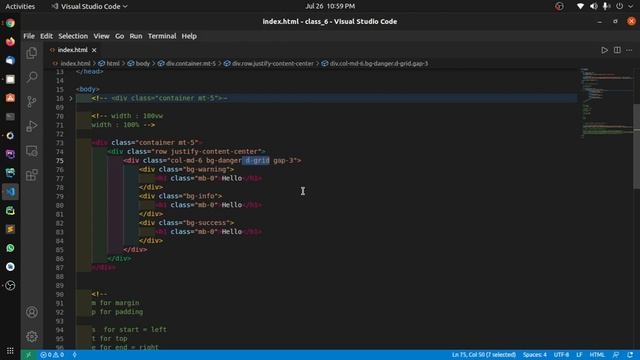The width and height of the screenshot is (640, 360).
Task: Open Visual Studio Code dock icon
Action: [x=10, y=192]
